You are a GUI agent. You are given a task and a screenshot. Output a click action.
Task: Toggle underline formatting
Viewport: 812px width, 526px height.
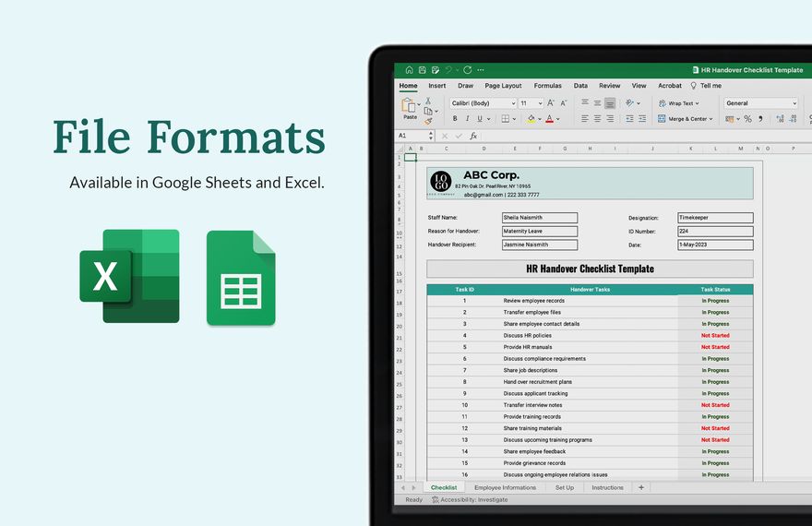[x=480, y=119]
